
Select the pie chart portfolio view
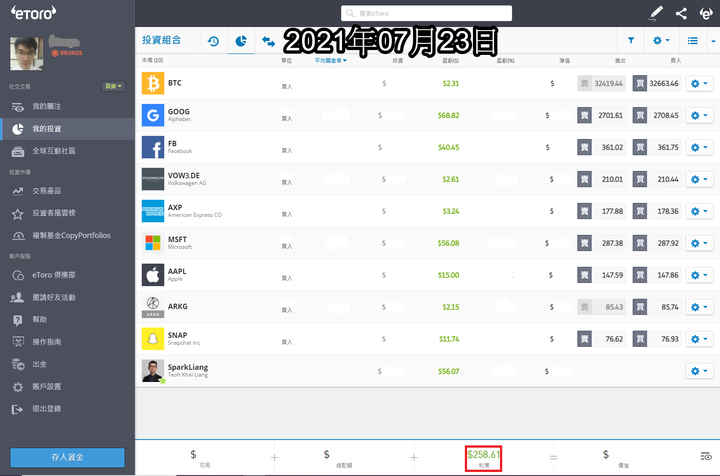point(241,41)
